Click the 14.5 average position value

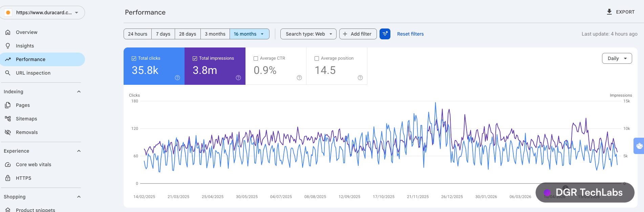click(x=325, y=70)
